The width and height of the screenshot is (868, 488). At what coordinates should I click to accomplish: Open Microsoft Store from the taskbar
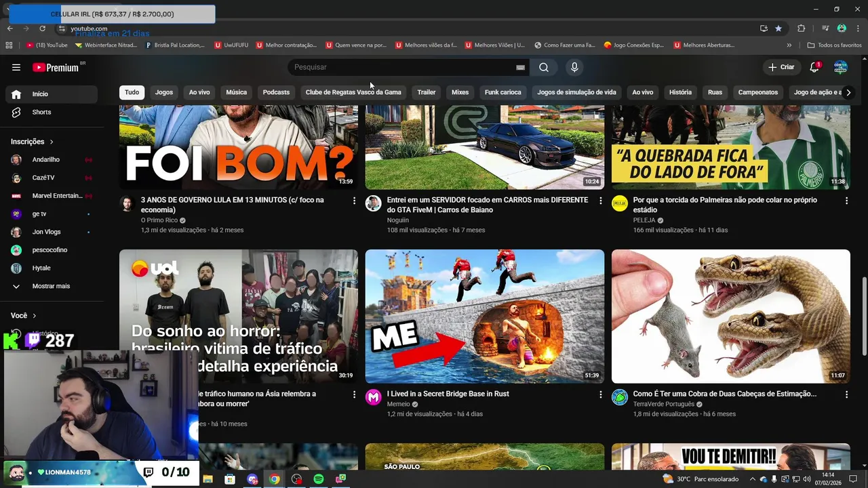[230, 479]
